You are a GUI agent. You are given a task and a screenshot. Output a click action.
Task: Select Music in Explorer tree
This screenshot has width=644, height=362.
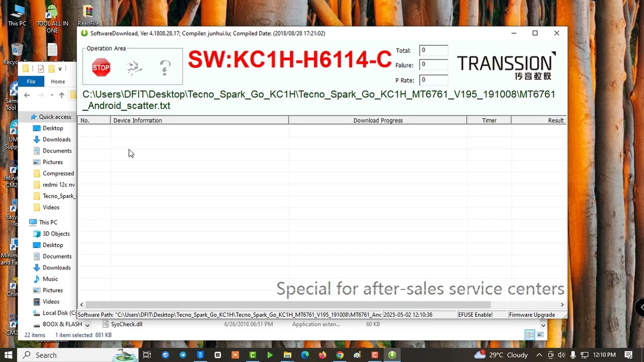pyautogui.click(x=45, y=279)
